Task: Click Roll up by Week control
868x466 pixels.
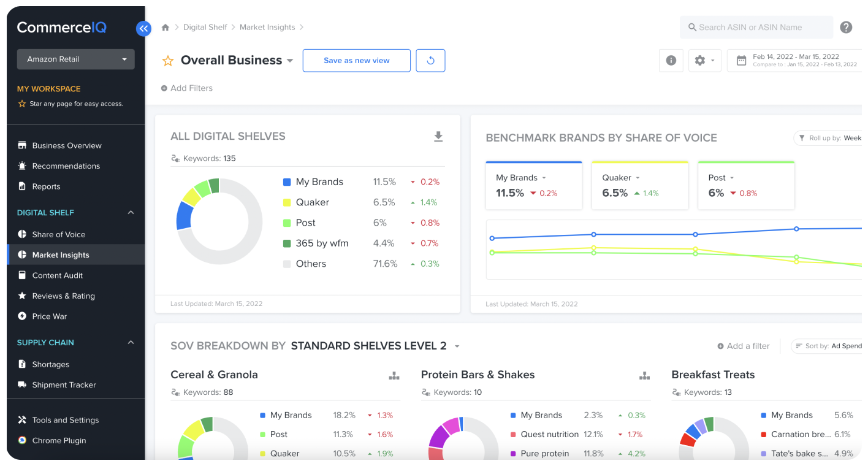Action: (x=829, y=138)
